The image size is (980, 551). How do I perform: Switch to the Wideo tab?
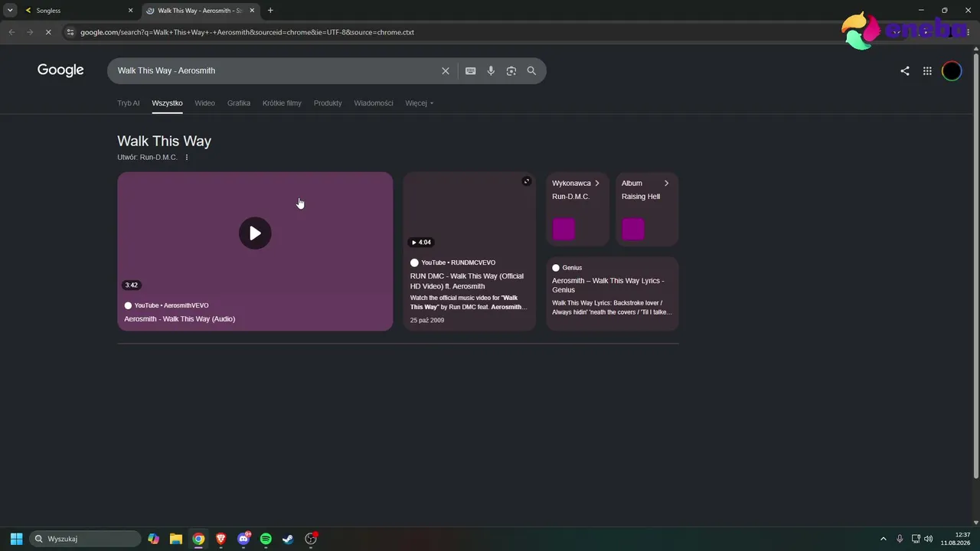(x=204, y=103)
